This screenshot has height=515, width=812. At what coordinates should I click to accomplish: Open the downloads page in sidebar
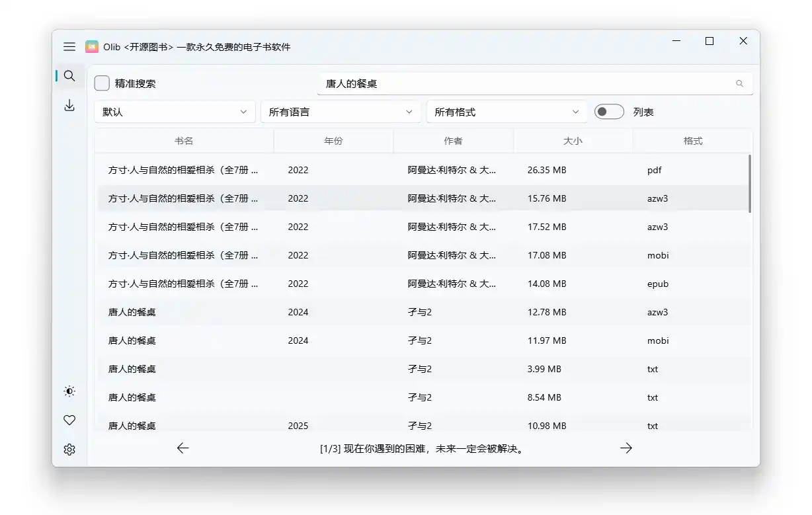pos(69,106)
